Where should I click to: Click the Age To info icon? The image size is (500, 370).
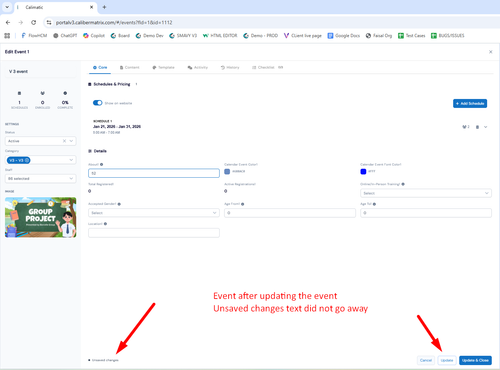click(x=374, y=204)
